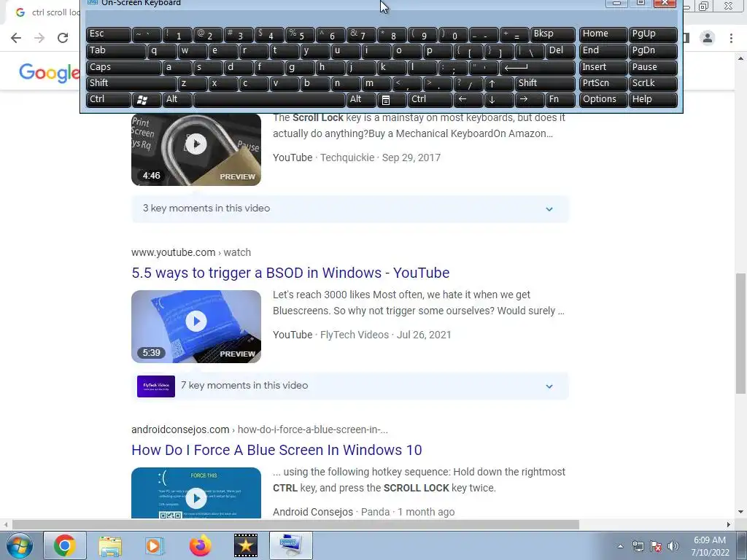Show hidden system tray icons
The height and width of the screenshot is (560, 747).
coord(620,546)
